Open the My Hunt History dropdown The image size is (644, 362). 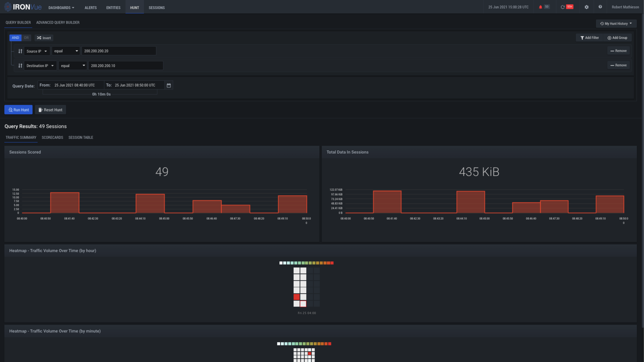point(616,24)
